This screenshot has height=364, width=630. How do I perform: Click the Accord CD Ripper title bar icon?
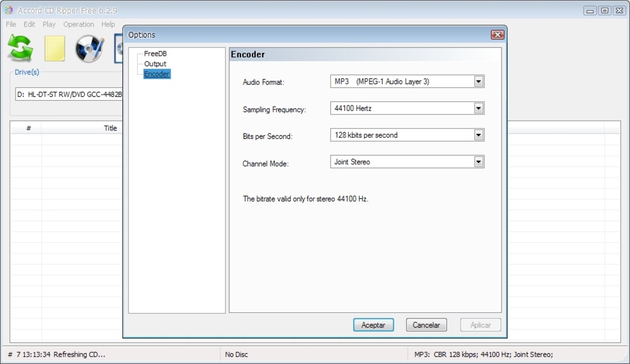(8, 10)
